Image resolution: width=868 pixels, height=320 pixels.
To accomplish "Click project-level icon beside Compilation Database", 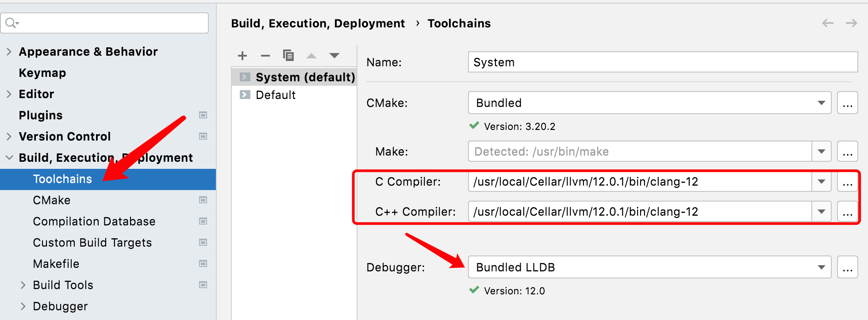I will [203, 221].
